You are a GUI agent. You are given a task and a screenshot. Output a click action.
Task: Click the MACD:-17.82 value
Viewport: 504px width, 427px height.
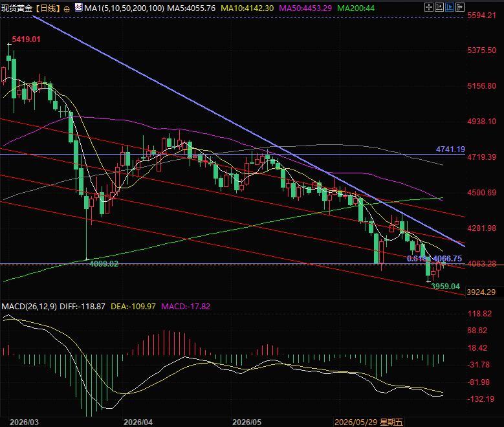point(186,307)
